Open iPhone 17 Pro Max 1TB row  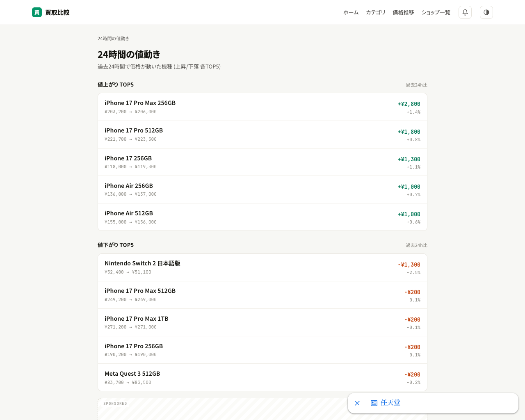pyautogui.click(x=262, y=322)
